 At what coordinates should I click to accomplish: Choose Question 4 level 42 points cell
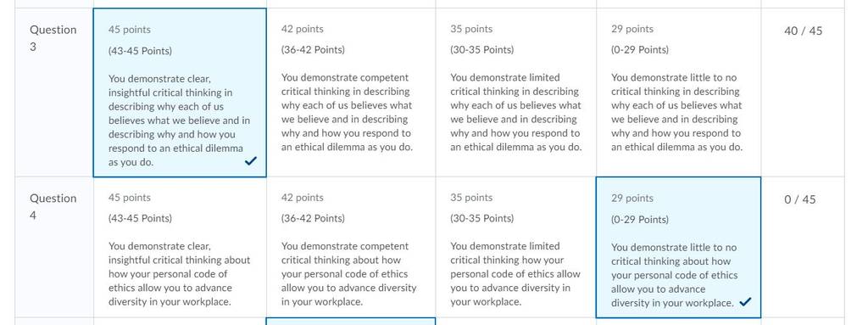pos(351,247)
